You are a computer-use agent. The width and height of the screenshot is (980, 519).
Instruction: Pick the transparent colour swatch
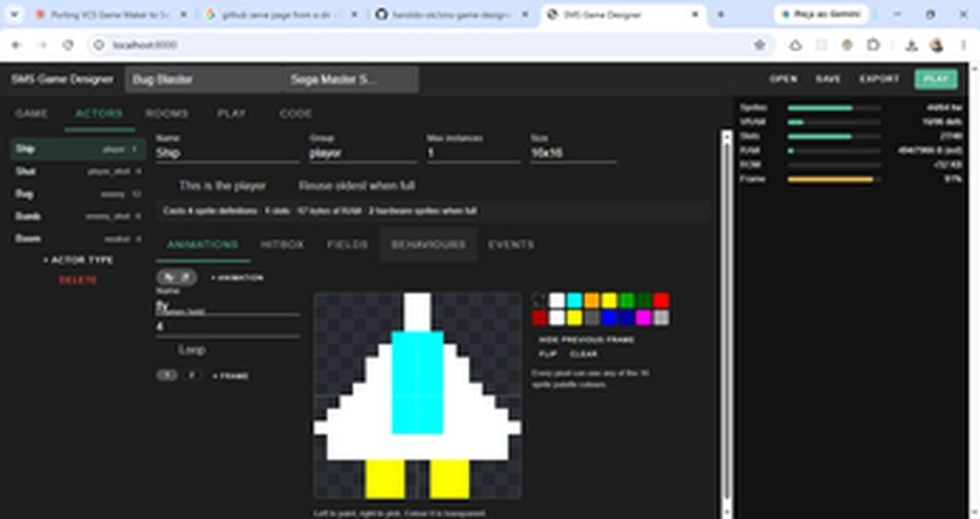(540, 300)
